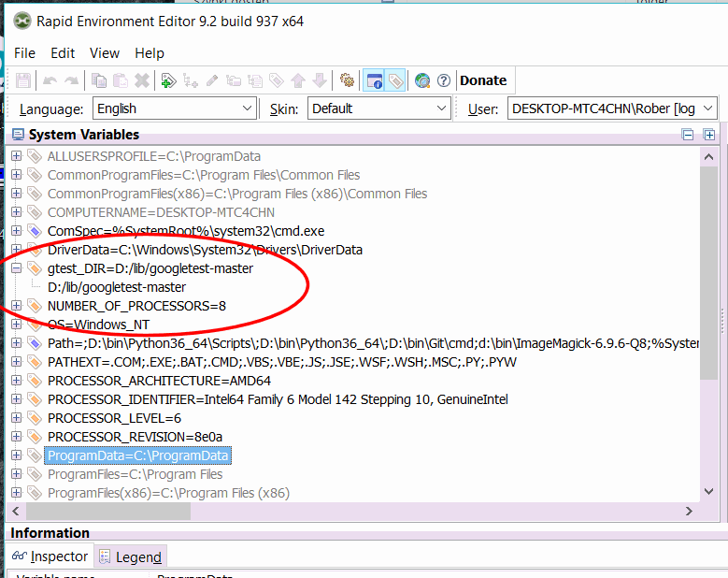Click the Add new variable toolbar icon
728x578 pixels.
point(168,80)
